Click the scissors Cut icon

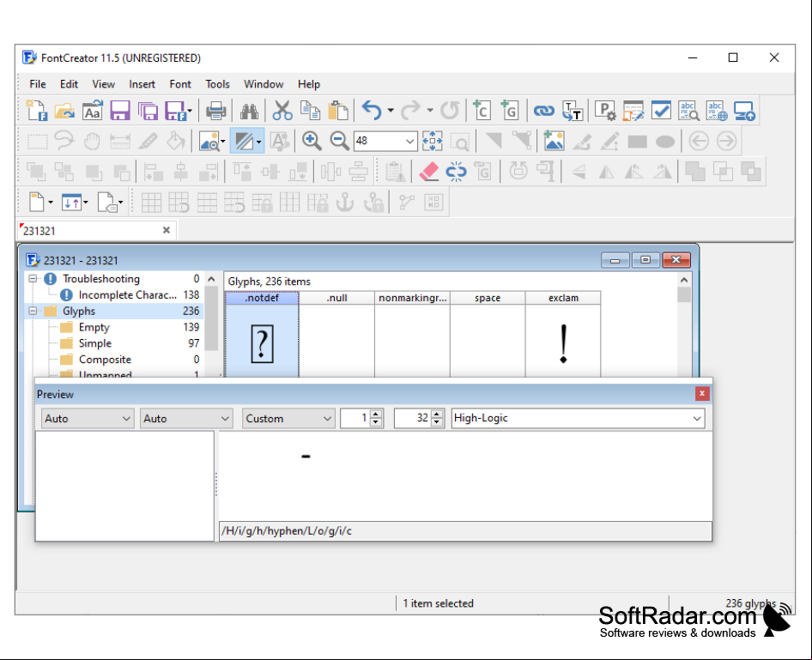pyautogui.click(x=282, y=111)
